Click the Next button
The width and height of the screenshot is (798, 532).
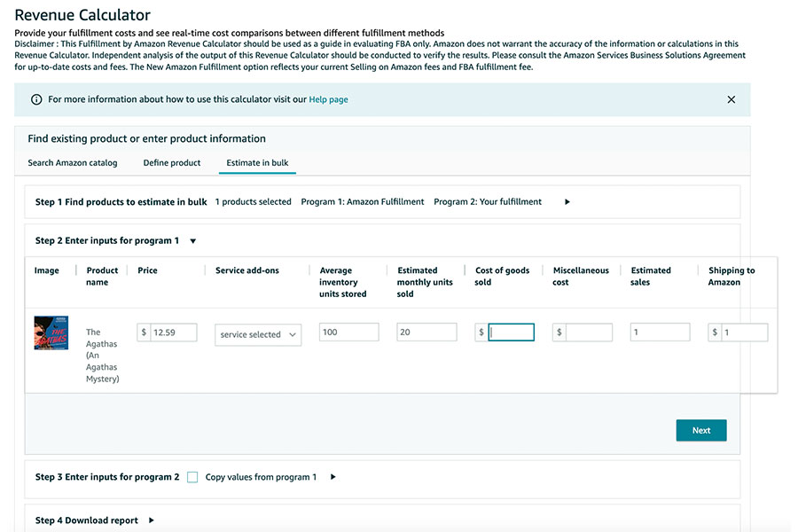pos(700,430)
